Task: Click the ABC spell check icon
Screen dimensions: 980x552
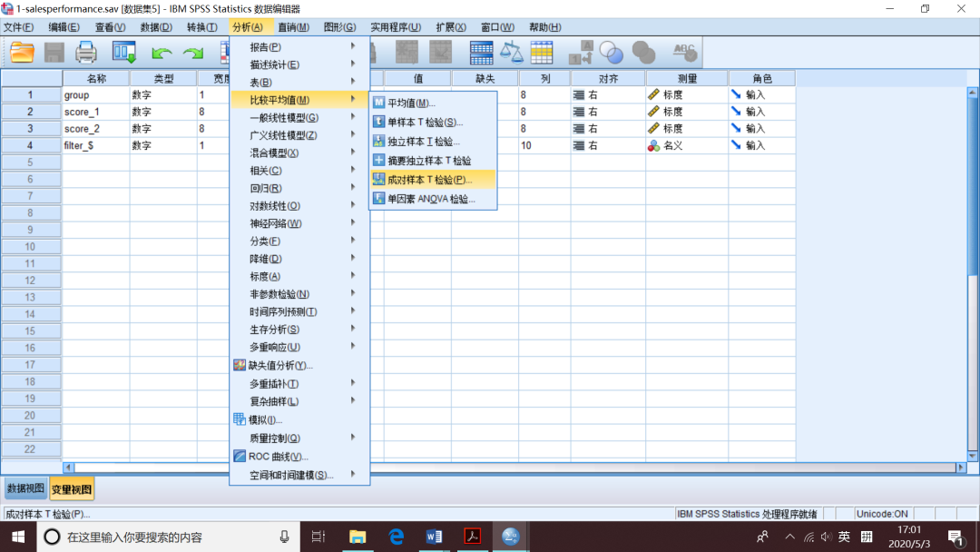Action: pos(684,53)
